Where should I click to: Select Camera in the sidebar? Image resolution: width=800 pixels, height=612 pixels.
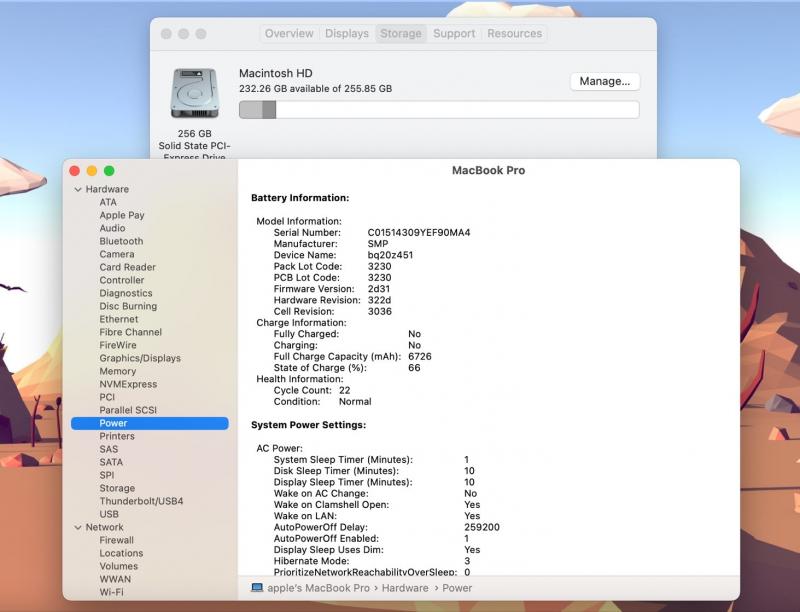pos(117,254)
